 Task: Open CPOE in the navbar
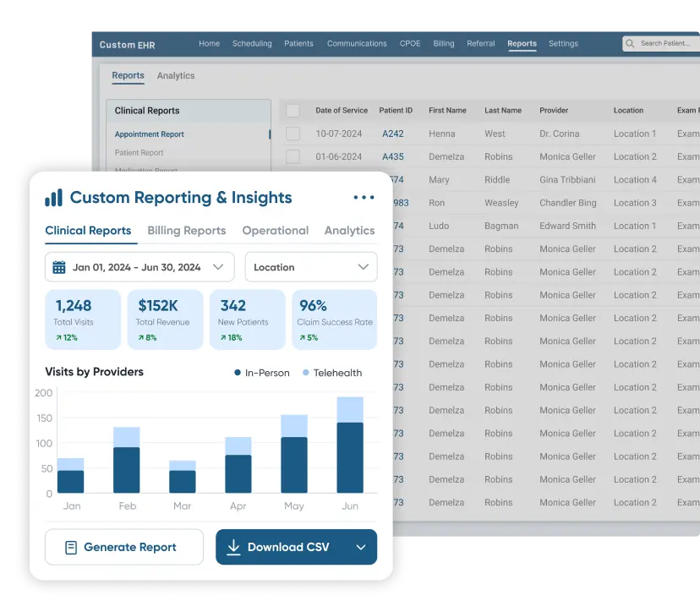410,43
